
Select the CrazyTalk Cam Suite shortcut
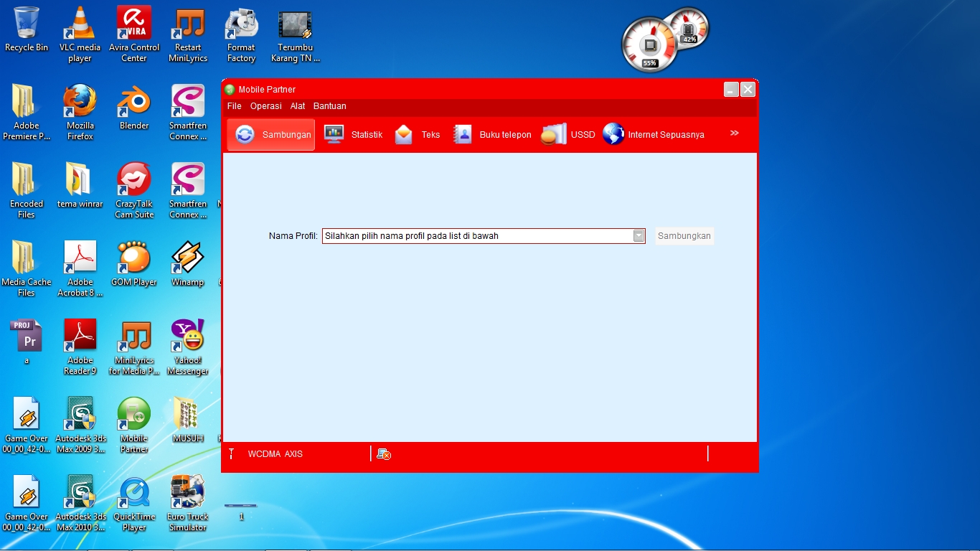pos(134,191)
